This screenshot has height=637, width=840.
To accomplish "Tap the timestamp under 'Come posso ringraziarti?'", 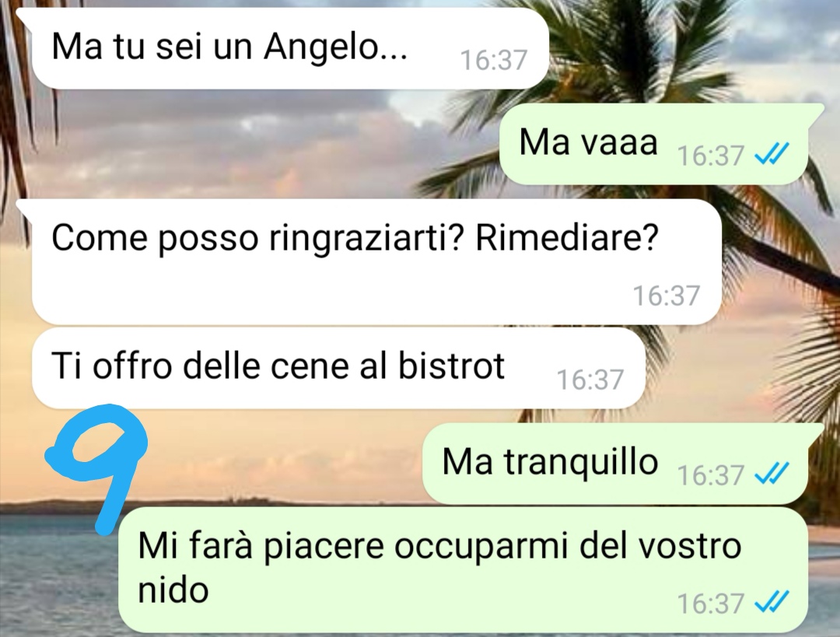I will click(x=667, y=296).
